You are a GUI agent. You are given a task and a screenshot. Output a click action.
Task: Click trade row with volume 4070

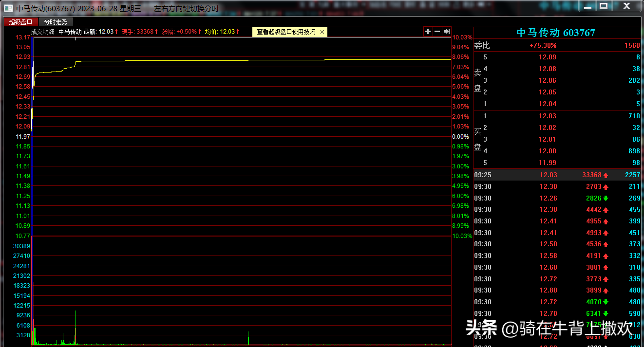click(557, 302)
